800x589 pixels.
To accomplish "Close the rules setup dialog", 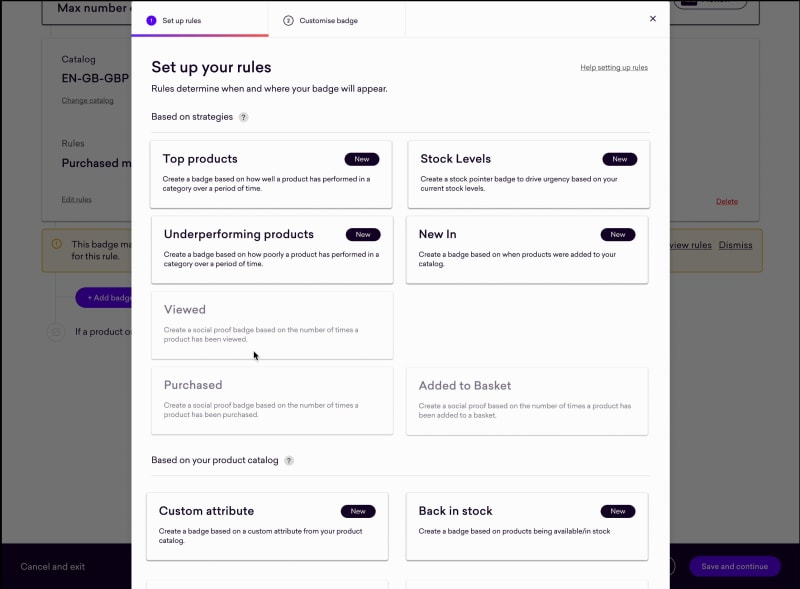I will point(653,19).
